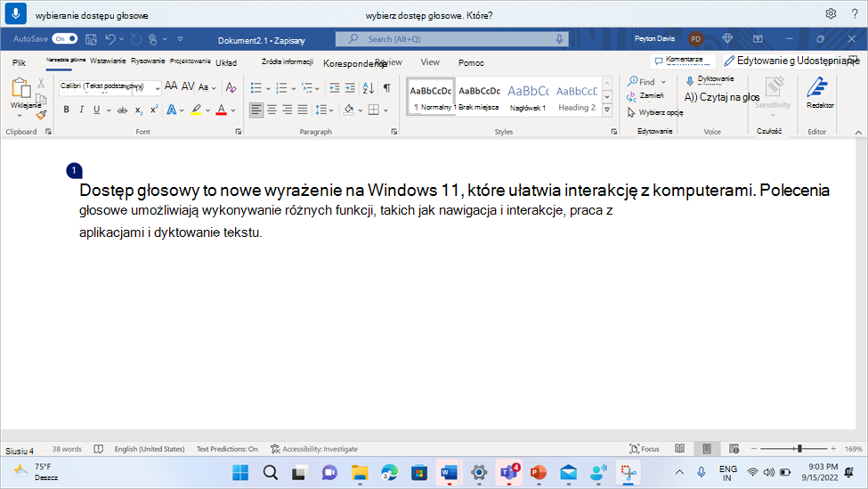Open the Plik menu tab
The height and width of the screenshot is (489, 868).
click(19, 62)
